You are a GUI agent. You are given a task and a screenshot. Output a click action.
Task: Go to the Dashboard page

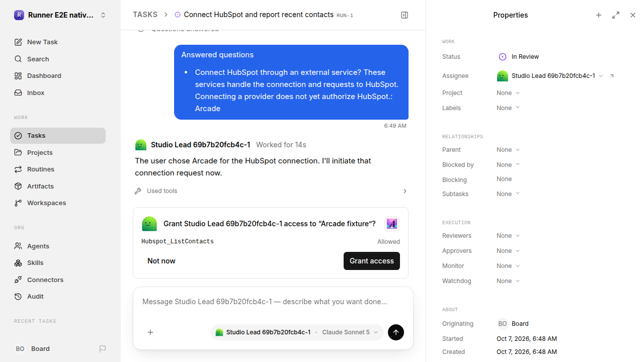58,76
